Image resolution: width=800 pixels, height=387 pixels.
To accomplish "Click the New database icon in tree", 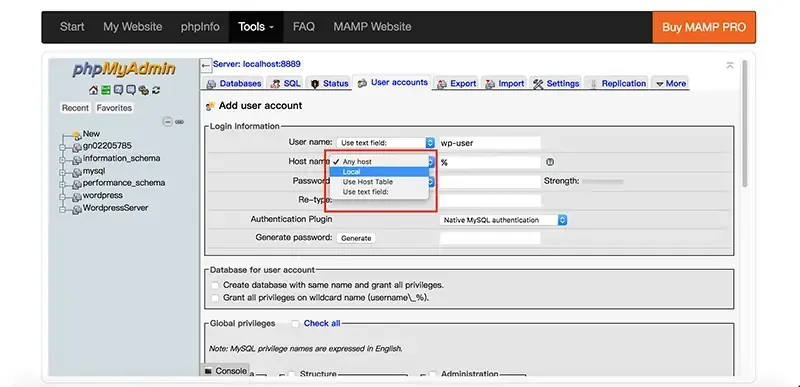I will tap(77, 135).
